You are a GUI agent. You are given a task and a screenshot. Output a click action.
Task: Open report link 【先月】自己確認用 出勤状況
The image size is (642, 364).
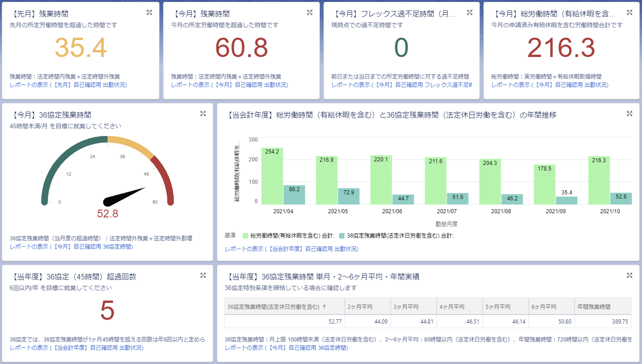pos(68,85)
